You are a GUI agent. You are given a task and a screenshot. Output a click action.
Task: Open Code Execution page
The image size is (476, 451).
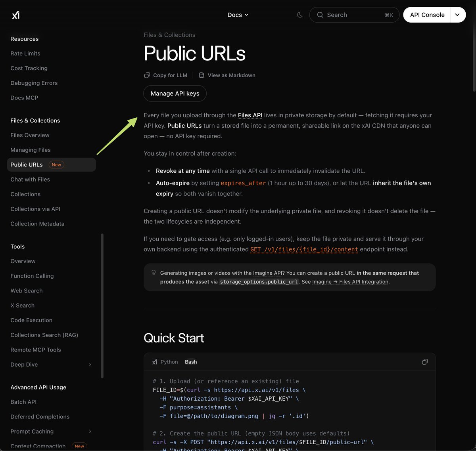coord(31,320)
